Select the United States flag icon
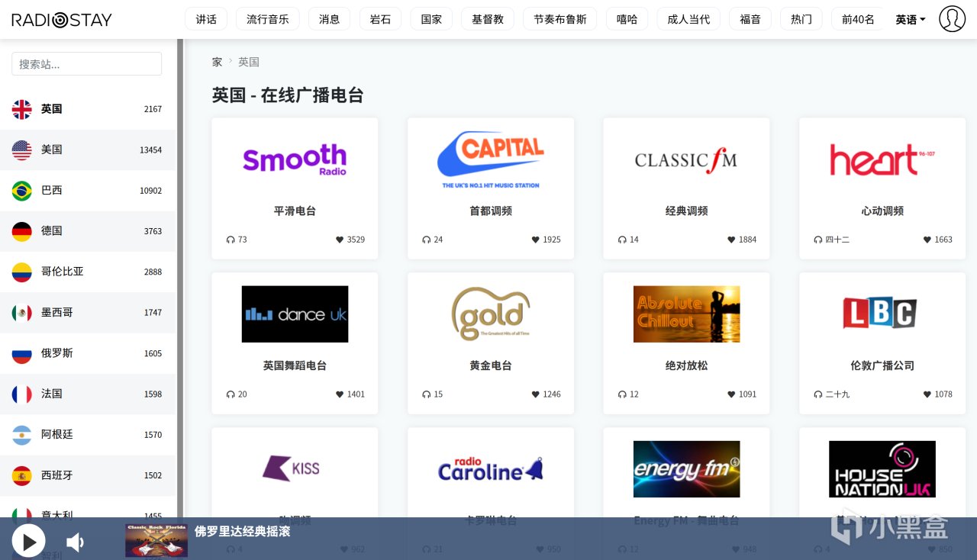 [x=21, y=150]
